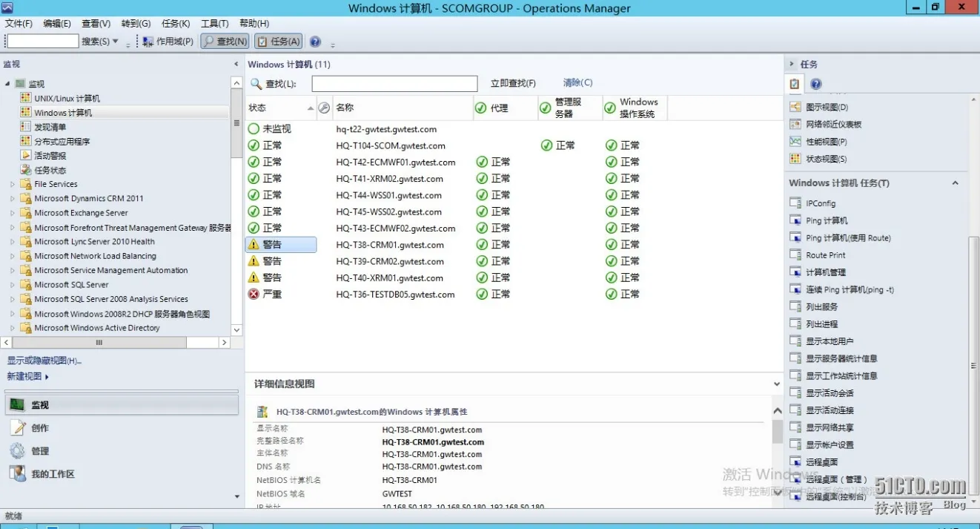Select HQ-T40-XRM01.gwtest.com computer name
The height and width of the screenshot is (529, 980).
coord(389,278)
